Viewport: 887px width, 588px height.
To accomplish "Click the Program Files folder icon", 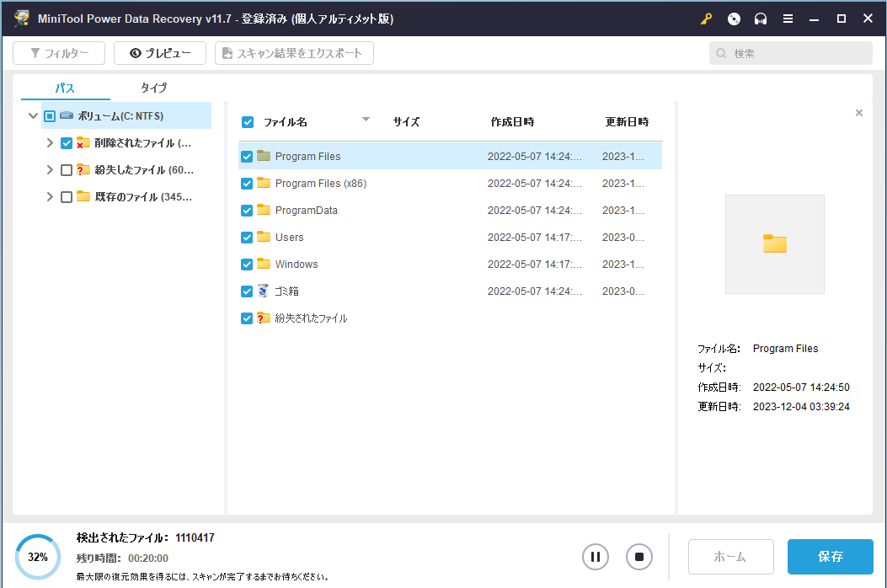I will tap(264, 156).
